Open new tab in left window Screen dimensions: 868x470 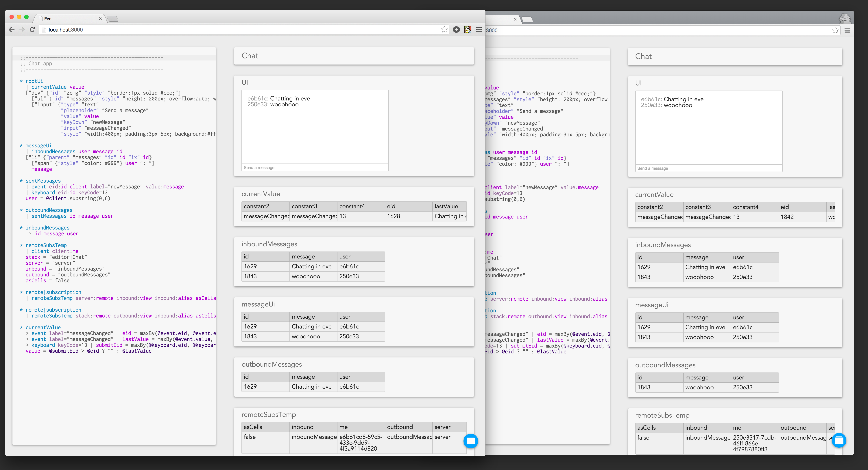click(x=112, y=19)
